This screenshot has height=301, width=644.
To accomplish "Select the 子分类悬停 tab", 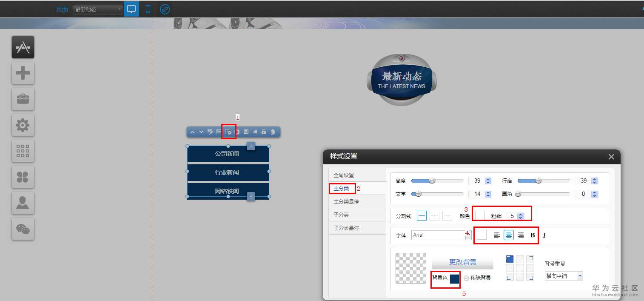I will click(357, 228).
